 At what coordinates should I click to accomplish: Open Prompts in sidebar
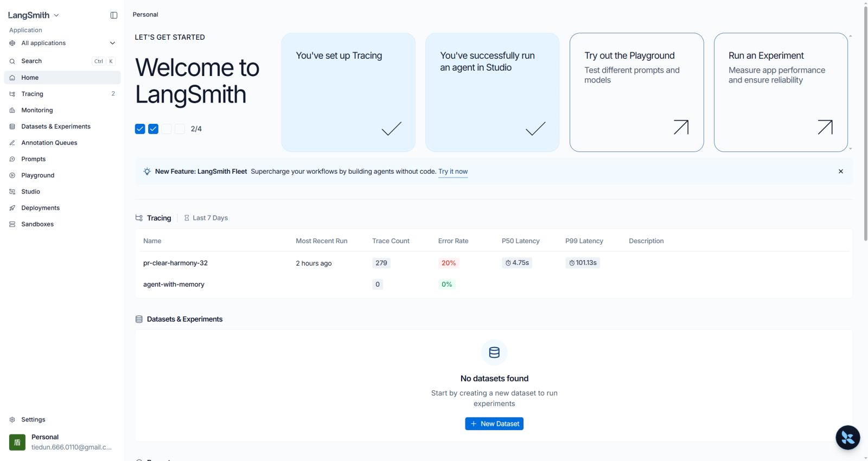coord(62,159)
